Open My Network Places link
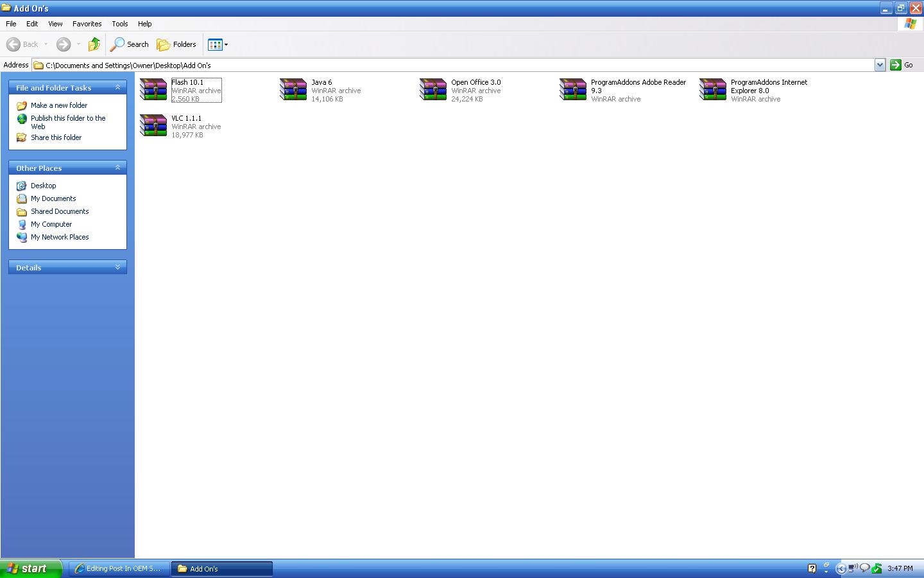Screen dimensions: 924x578 60,237
